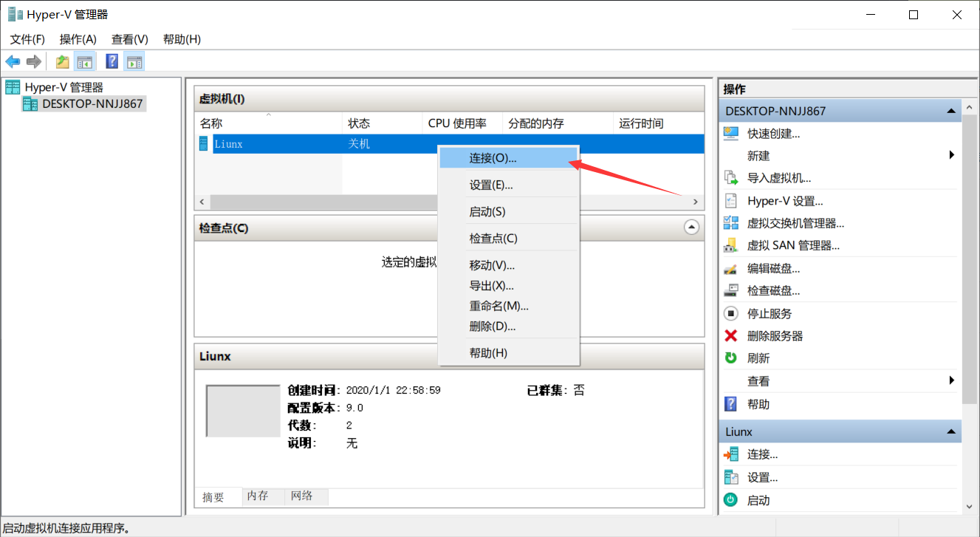Collapse the 检查点 section with round chevron
Viewport: 980px width, 537px height.
691,228
